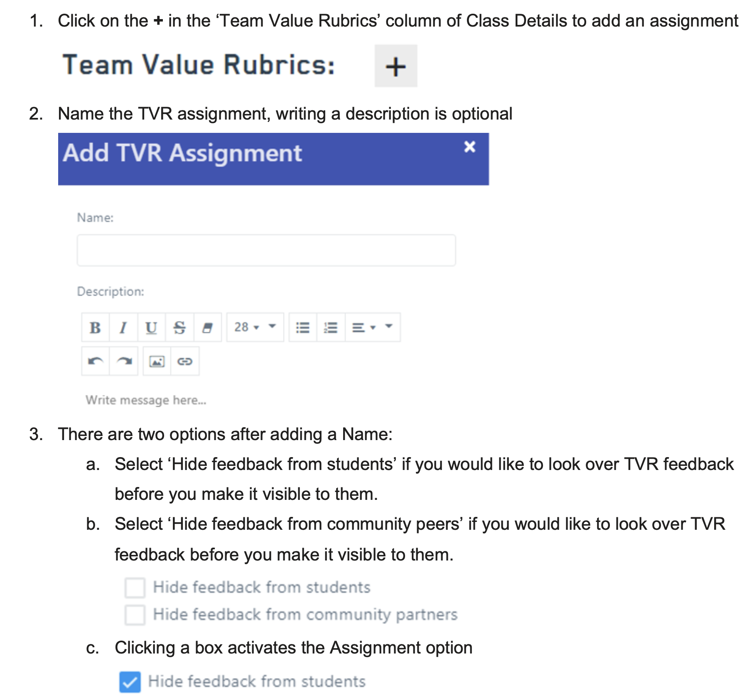
Task: Insert a bulleted list
Action: tap(302, 328)
